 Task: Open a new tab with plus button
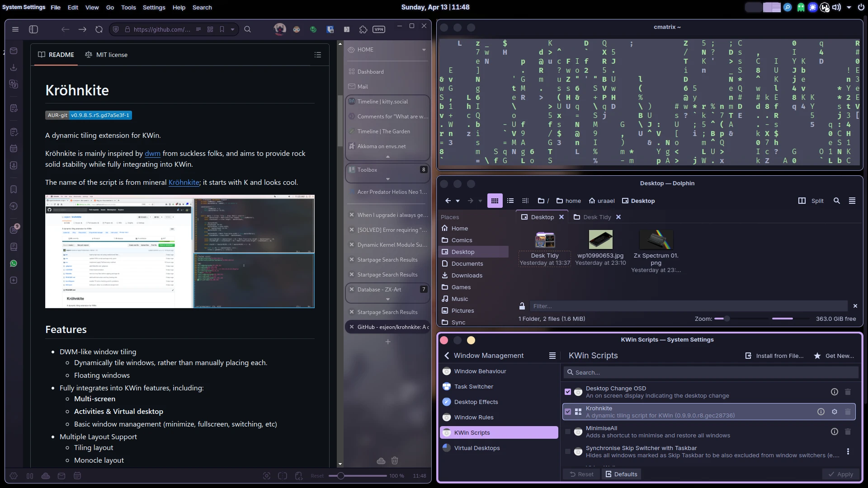point(387,342)
